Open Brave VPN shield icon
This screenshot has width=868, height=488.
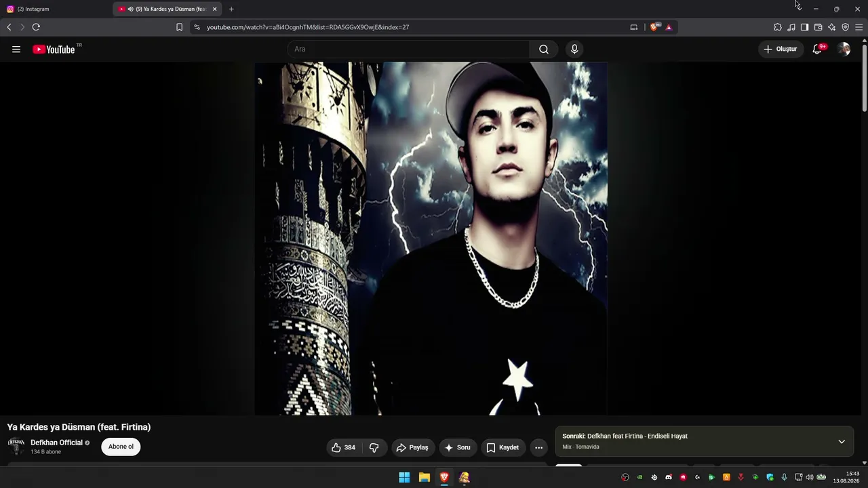click(x=845, y=27)
